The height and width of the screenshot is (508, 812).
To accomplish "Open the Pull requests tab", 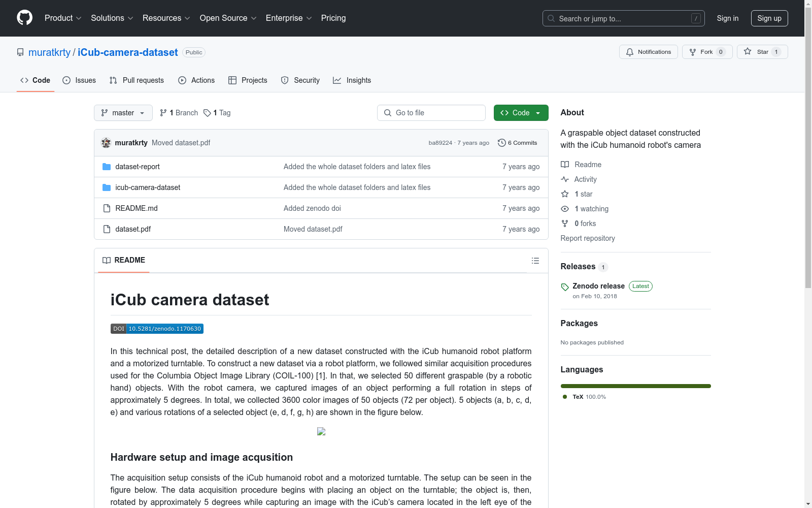I will pyautogui.click(x=137, y=80).
